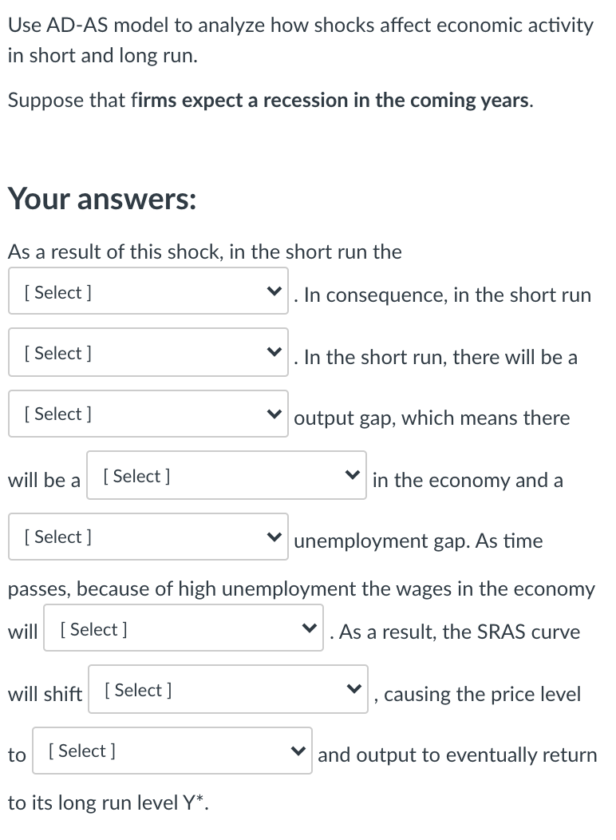The height and width of the screenshot is (840, 616).
Task: Click the arrow in the 'will be a' Select box
Action: pyautogui.click(x=353, y=474)
